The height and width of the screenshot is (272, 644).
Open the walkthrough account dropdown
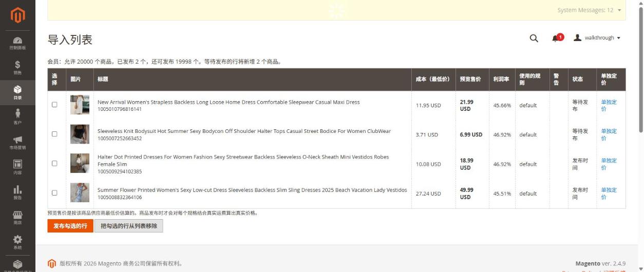(597, 38)
